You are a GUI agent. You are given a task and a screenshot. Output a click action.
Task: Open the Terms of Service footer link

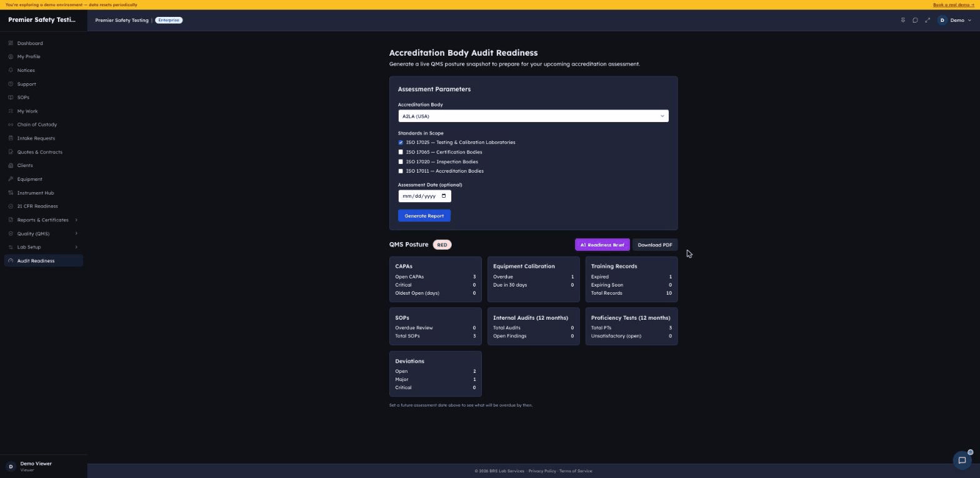(x=576, y=471)
